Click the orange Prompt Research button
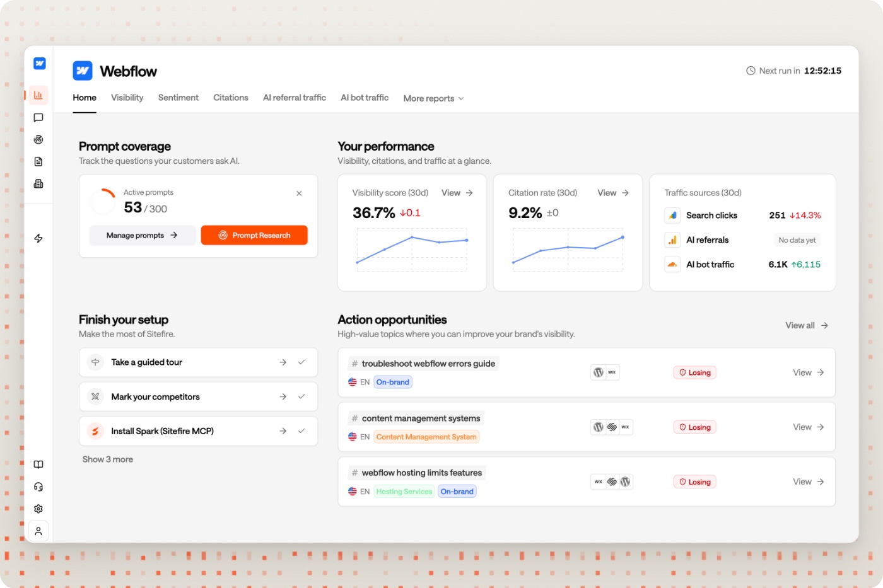883x588 pixels. click(x=254, y=235)
